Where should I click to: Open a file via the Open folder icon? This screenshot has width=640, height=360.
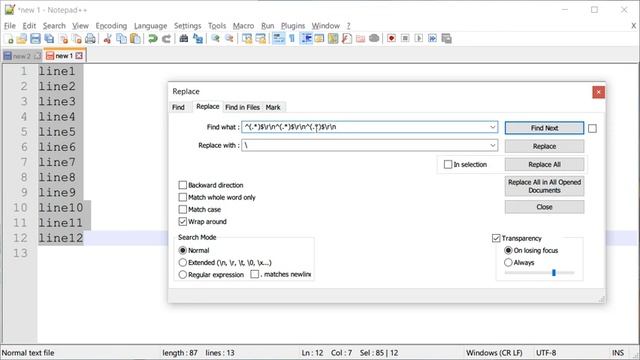pos(22,39)
